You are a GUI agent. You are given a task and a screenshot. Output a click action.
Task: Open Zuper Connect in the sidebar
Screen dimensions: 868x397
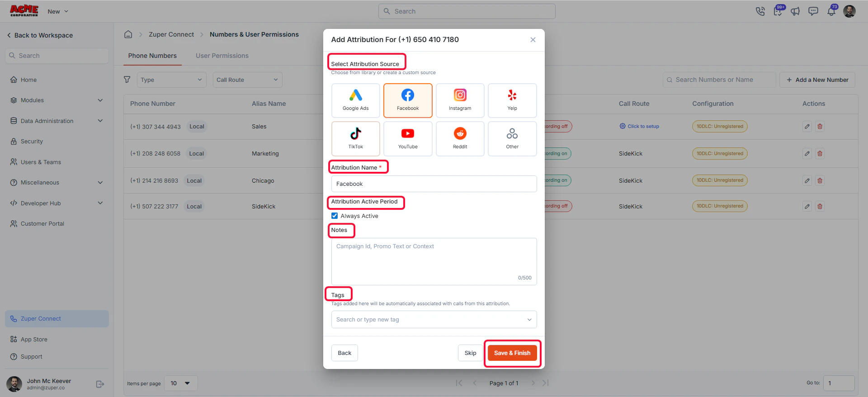pos(57,319)
